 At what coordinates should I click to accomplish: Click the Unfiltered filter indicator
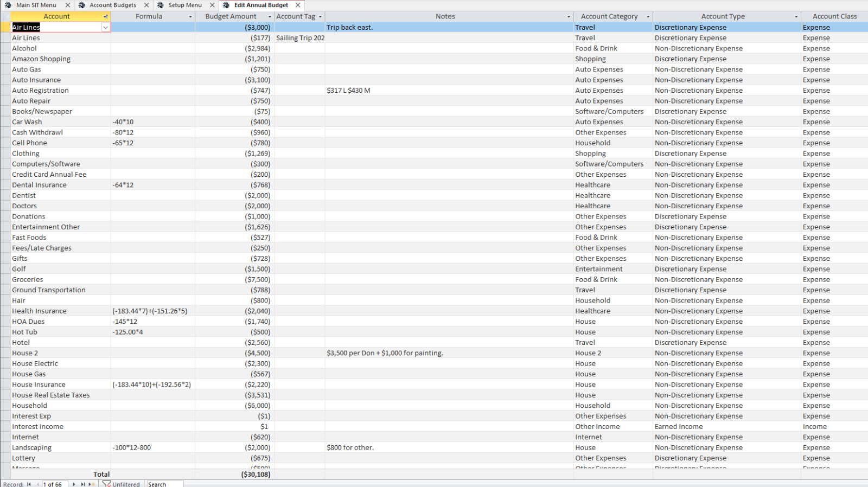click(x=122, y=484)
